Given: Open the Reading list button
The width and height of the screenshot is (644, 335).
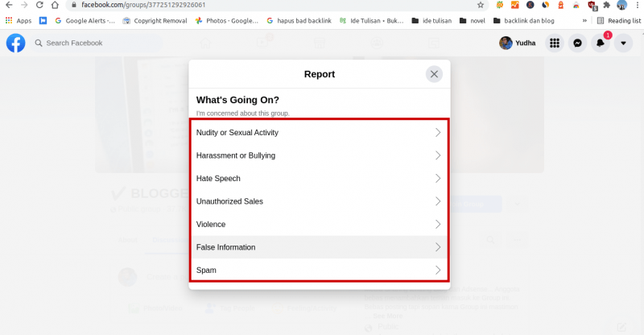Looking at the screenshot, I should (619, 21).
